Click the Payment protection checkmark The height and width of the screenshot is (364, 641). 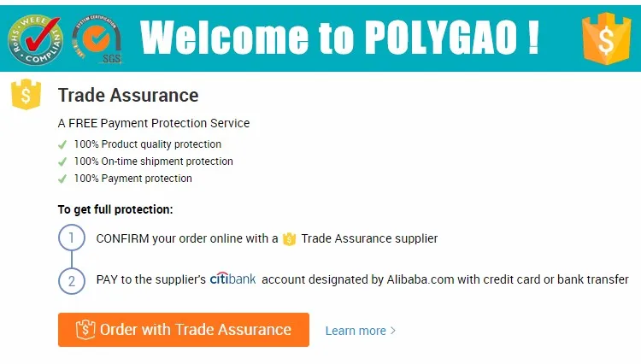[62, 179]
